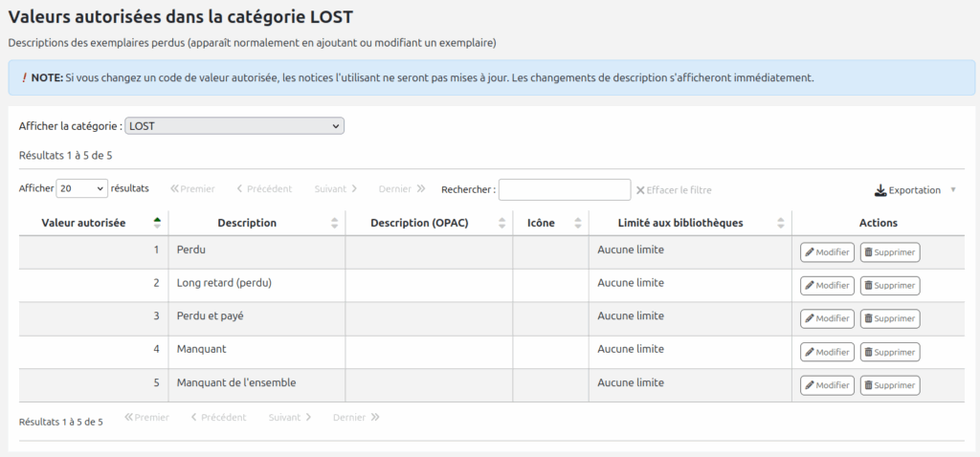980x457 pixels.
Task: Click 'Manquant de l'ensemble' cell
Action: (x=256, y=385)
